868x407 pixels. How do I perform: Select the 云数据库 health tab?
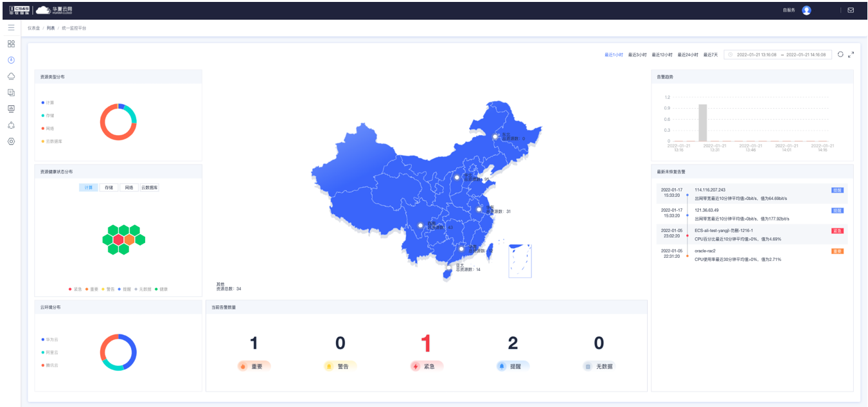click(149, 188)
